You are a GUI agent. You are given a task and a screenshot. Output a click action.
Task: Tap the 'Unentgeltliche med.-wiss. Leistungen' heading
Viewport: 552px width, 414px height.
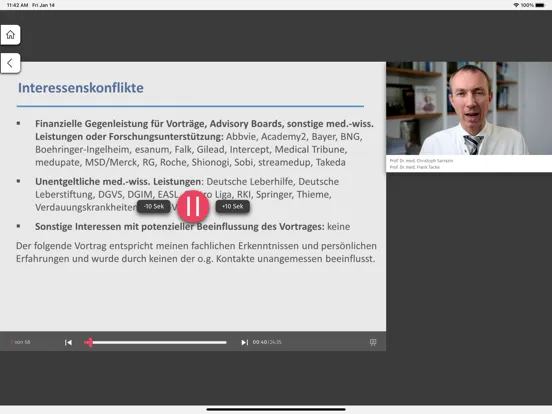click(119, 182)
